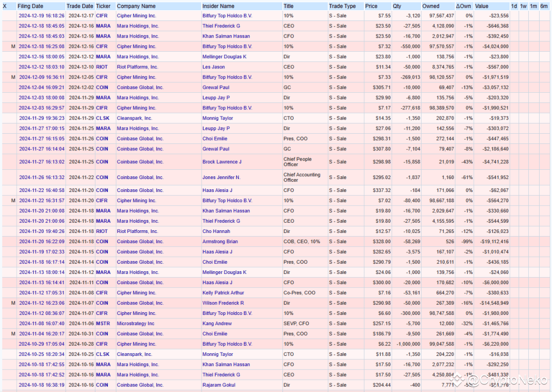The width and height of the screenshot is (552, 392).
Task: Open RIOT ticker in Cho Hannah row
Action: [102, 231]
